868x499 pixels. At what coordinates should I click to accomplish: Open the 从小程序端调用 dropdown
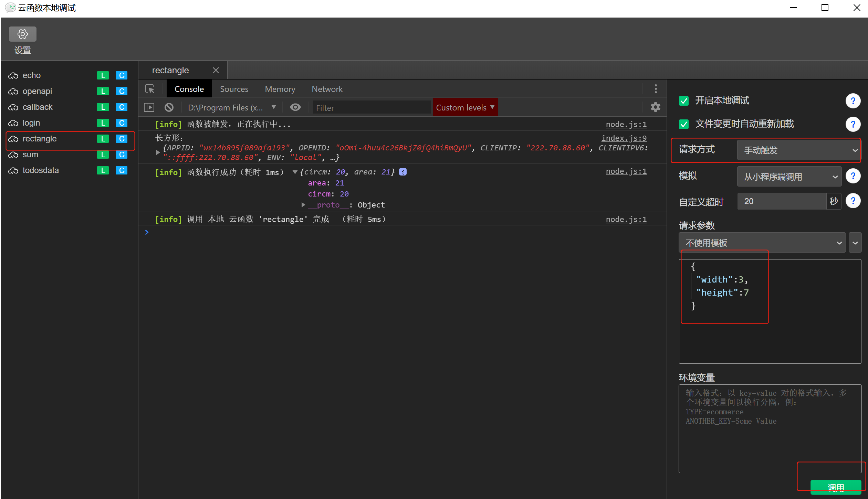pos(789,177)
